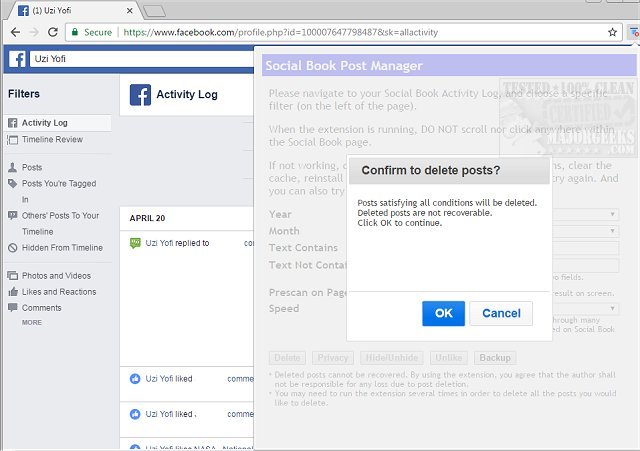This screenshot has width=640, height=451.
Task: Click the green Secure padlock icon
Action: tap(75, 32)
